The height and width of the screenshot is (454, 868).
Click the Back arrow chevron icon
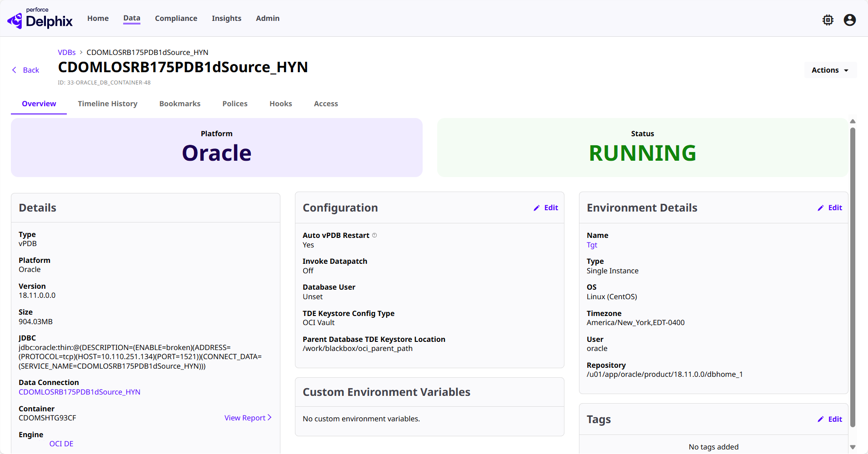(x=14, y=70)
